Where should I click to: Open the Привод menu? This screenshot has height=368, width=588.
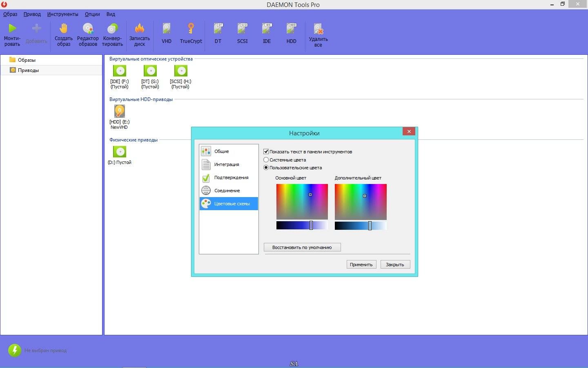click(x=32, y=14)
